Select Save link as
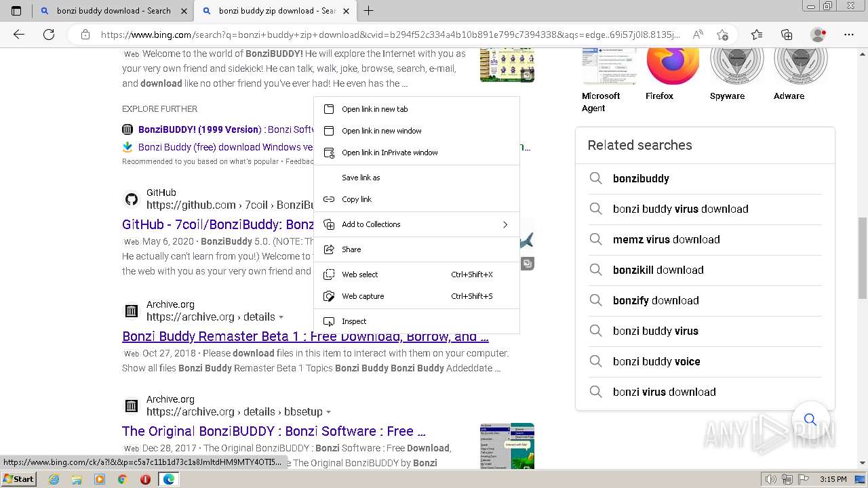Viewport: 868px width, 488px height. pos(416,178)
